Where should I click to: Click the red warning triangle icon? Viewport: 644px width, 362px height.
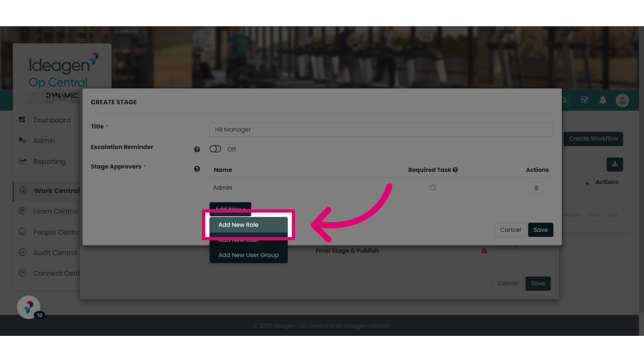484,250
